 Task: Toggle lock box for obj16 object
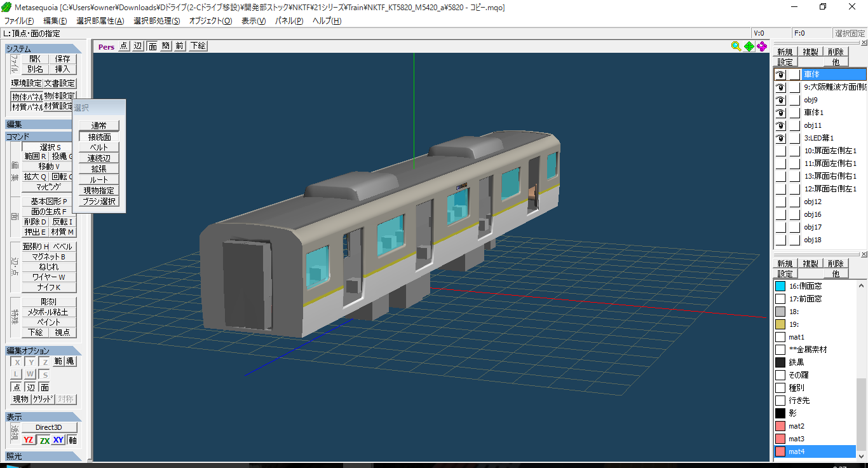click(x=794, y=214)
